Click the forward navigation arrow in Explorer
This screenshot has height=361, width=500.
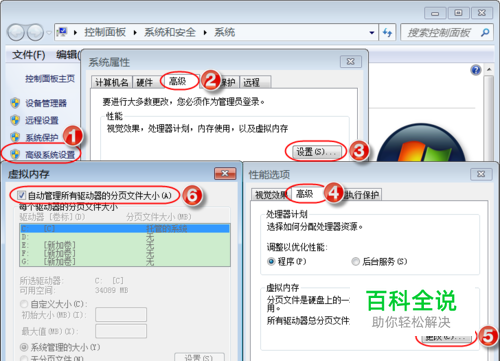[x=35, y=32]
